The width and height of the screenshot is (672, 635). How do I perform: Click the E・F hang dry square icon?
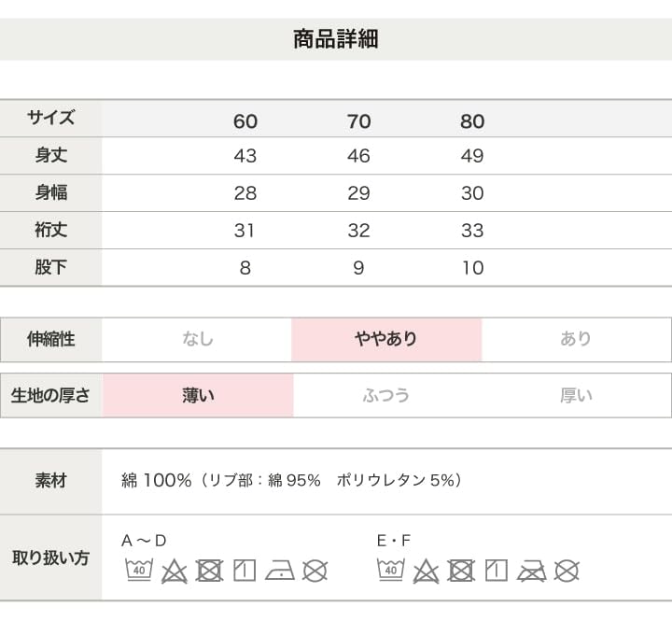(497, 571)
